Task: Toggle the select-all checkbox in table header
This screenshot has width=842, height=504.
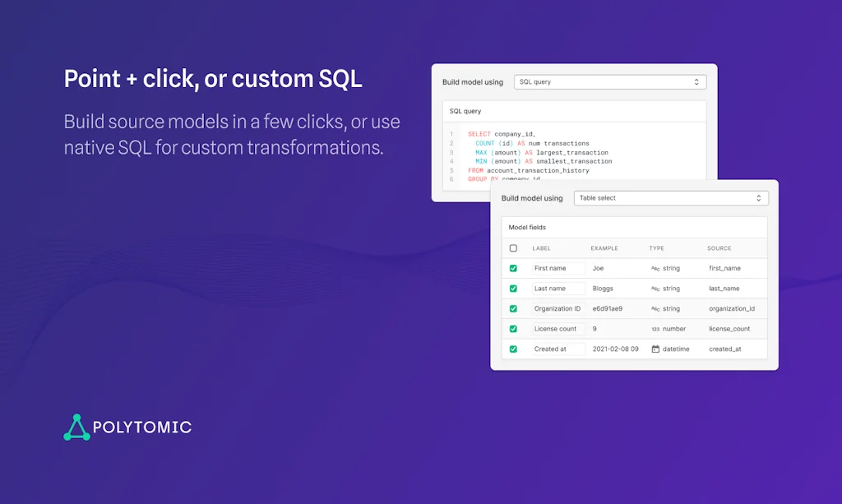Action: 513,248
